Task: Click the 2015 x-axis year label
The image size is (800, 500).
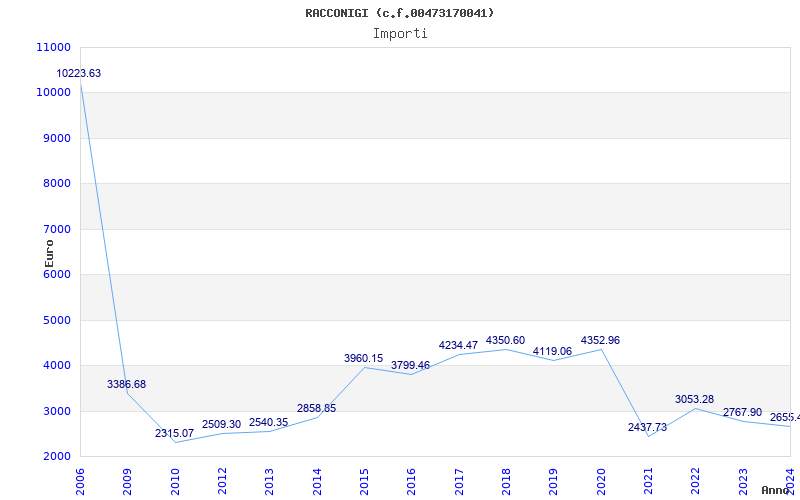Action: 364,478
